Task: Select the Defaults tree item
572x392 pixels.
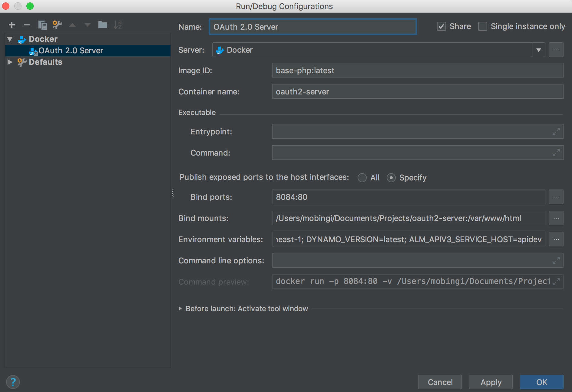Action: point(45,62)
